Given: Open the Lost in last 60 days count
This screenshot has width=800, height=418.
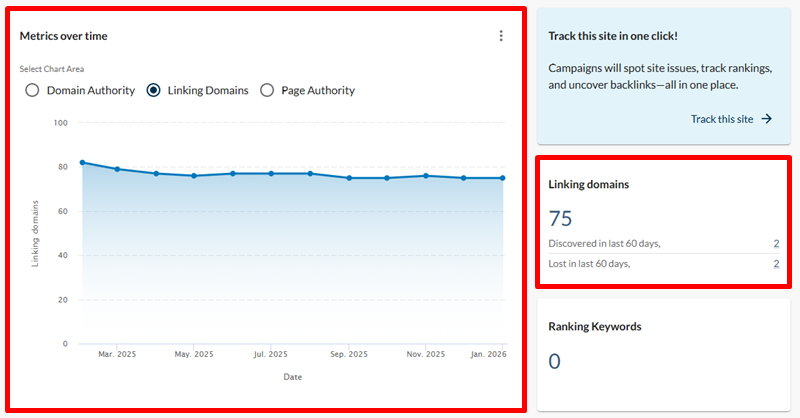Looking at the screenshot, I should pyautogui.click(x=776, y=264).
